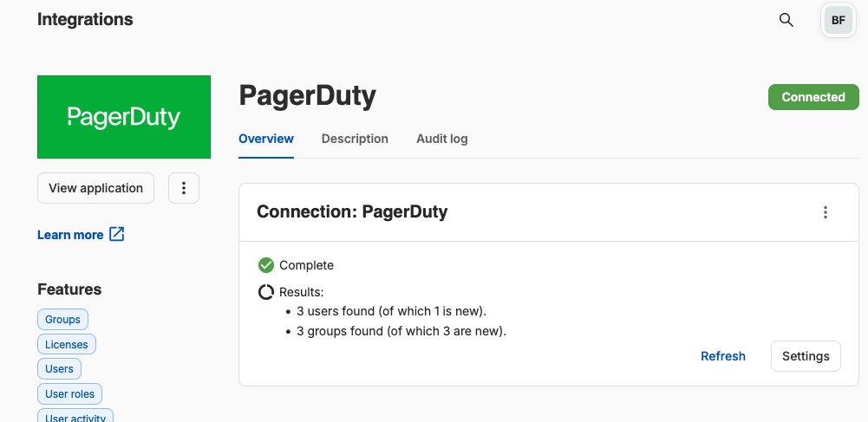The width and height of the screenshot is (868, 422).
Task: Click the Connection: PagerDuty card heading
Action: tap(352, 211)
